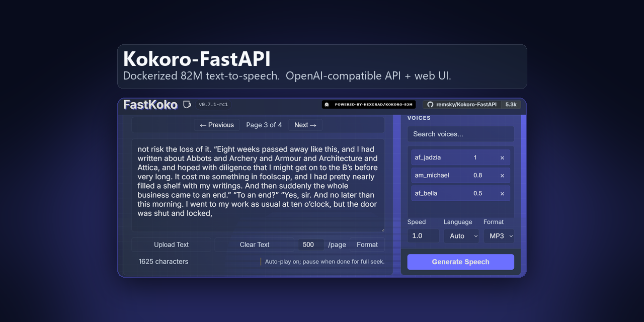Focus the Search voices field
Image resolution: width=644 pixels, height=322 pixels.
[461, 134]
